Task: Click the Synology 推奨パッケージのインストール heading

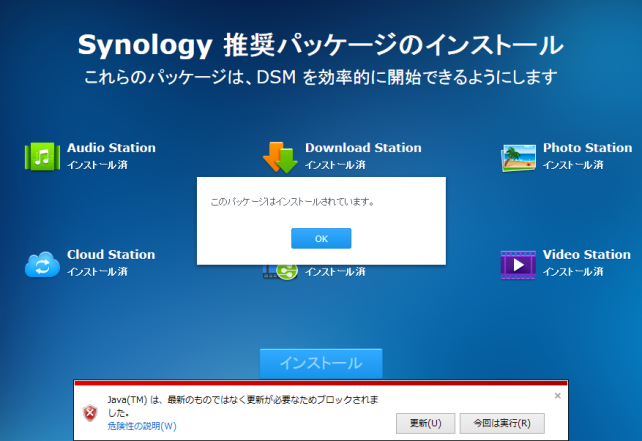Action: pos(321,45)
